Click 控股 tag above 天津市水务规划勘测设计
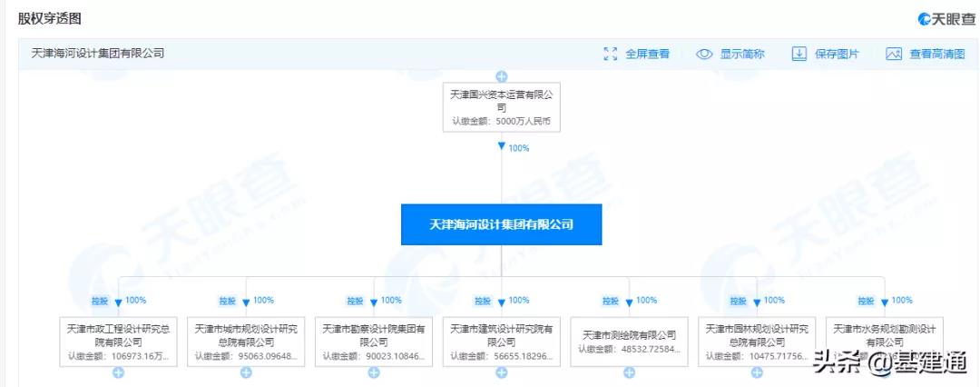This screenshot has height=387, width=980. click(x=867, y=302)
